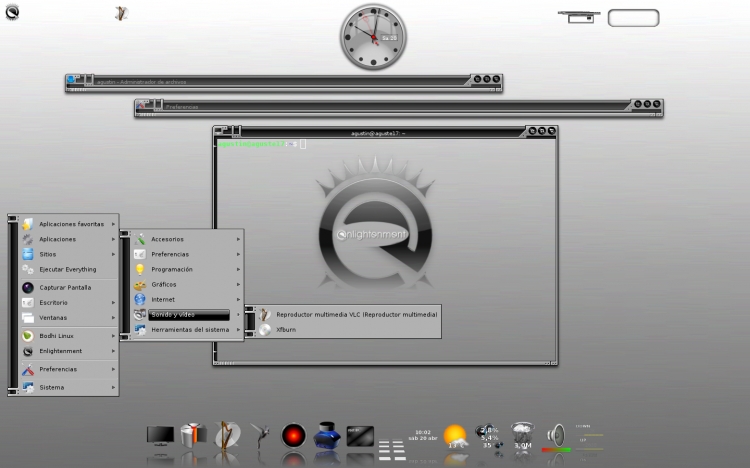750x468 pixels.
Task: Open the silver and orange box dock icon
Action: coord(193,435)
